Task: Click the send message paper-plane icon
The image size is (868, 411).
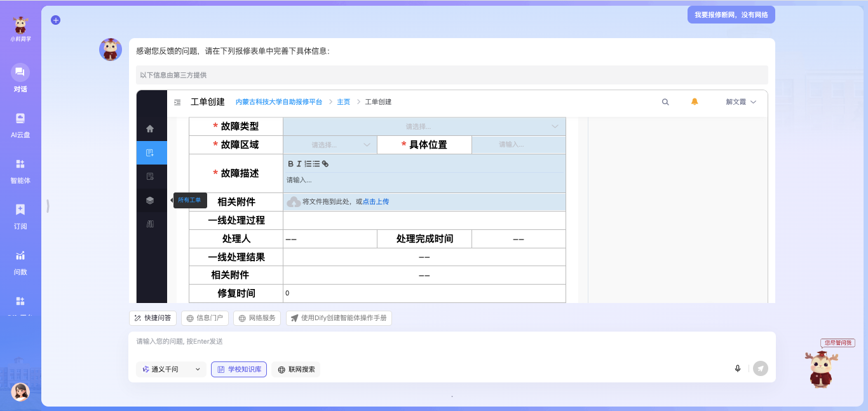Action: [760, 368]
